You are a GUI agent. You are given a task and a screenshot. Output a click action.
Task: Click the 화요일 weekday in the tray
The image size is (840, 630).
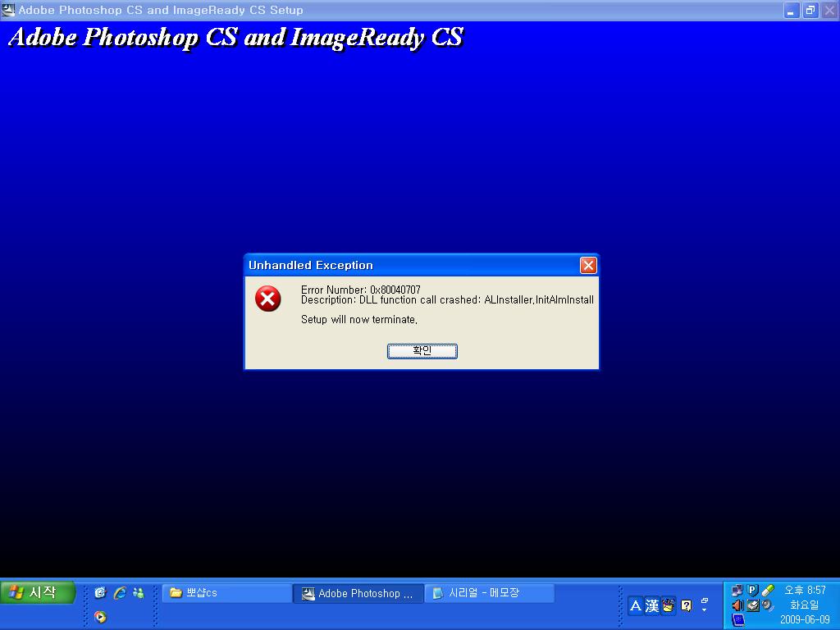point(805,605)
